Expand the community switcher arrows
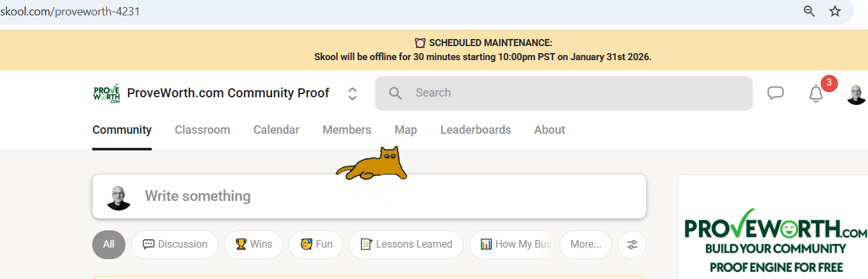868x279 pixels. point(352,94)
